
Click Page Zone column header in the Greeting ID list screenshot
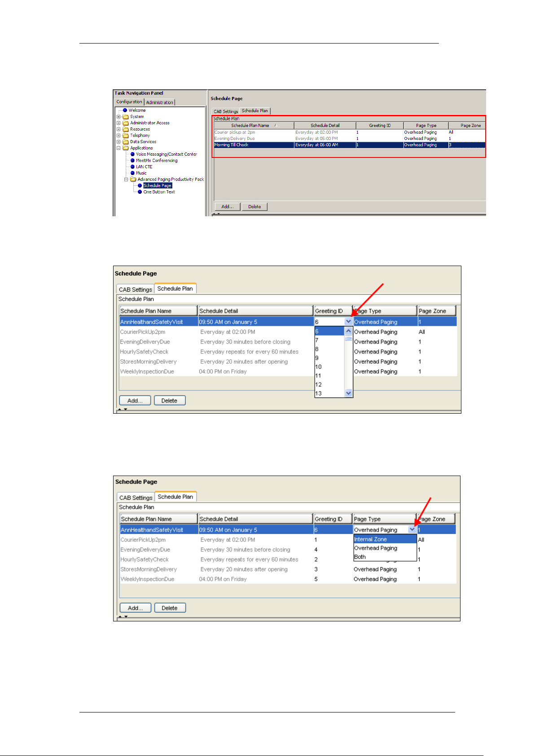point(437,311)
